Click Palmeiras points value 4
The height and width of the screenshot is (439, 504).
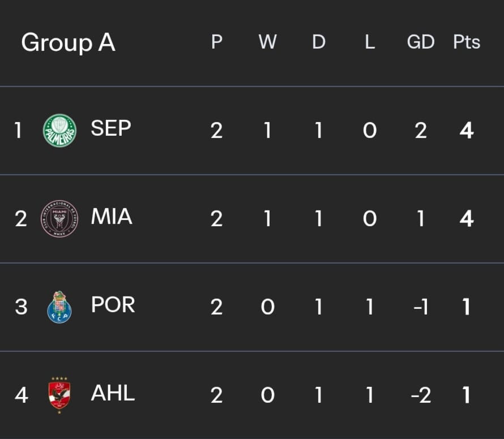click(467, 130)
